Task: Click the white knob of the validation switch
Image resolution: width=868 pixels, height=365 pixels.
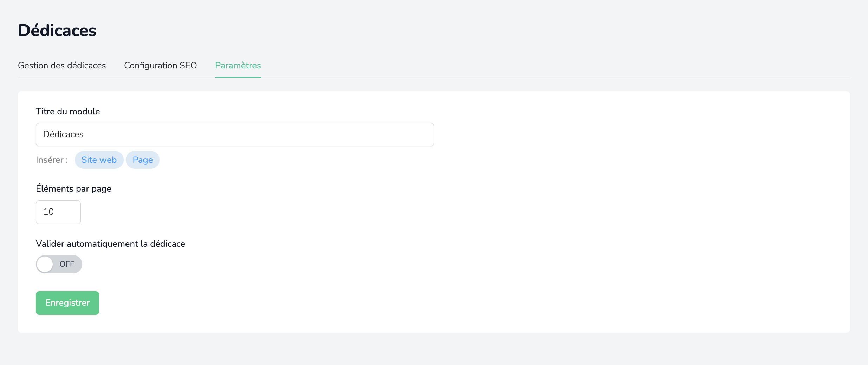Action: [x=45, y=264]
